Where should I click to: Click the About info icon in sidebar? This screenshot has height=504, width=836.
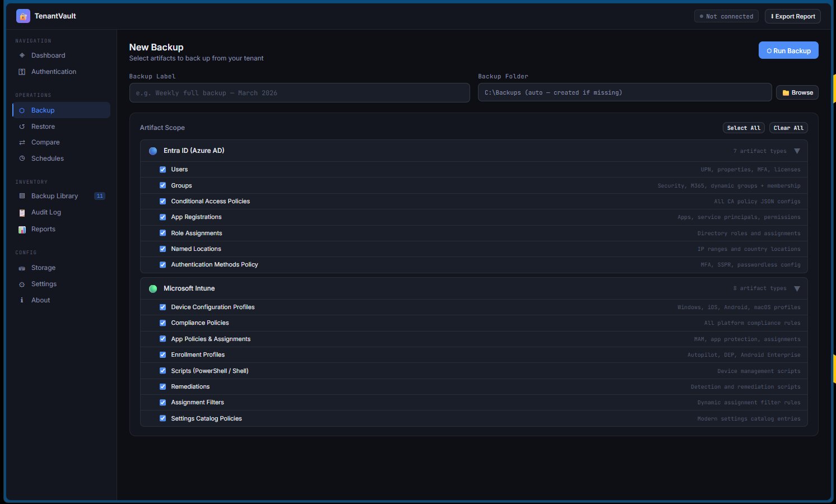coord(22,300)
